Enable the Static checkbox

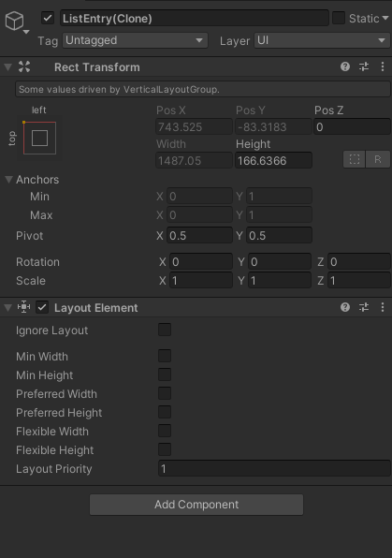(x=339, y=18)
